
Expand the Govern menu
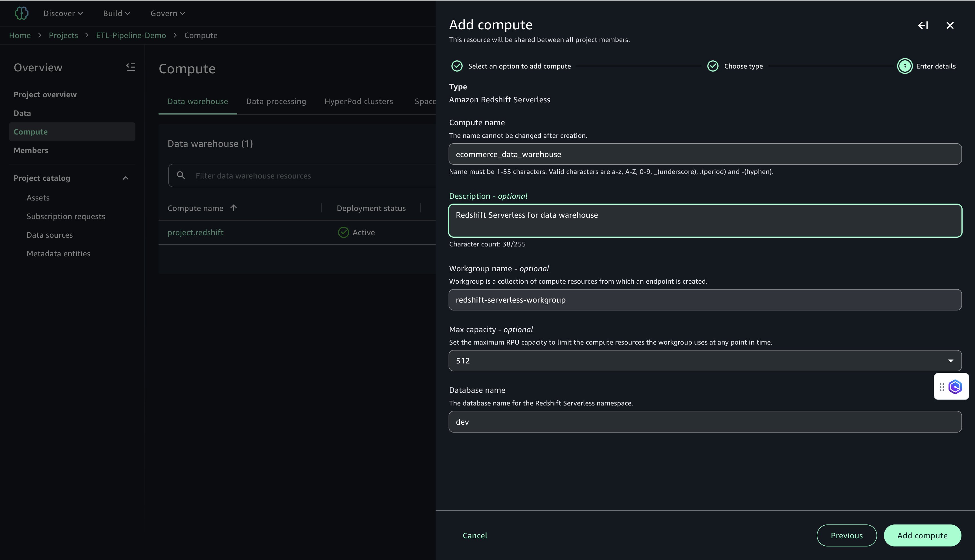coord(168,14)
